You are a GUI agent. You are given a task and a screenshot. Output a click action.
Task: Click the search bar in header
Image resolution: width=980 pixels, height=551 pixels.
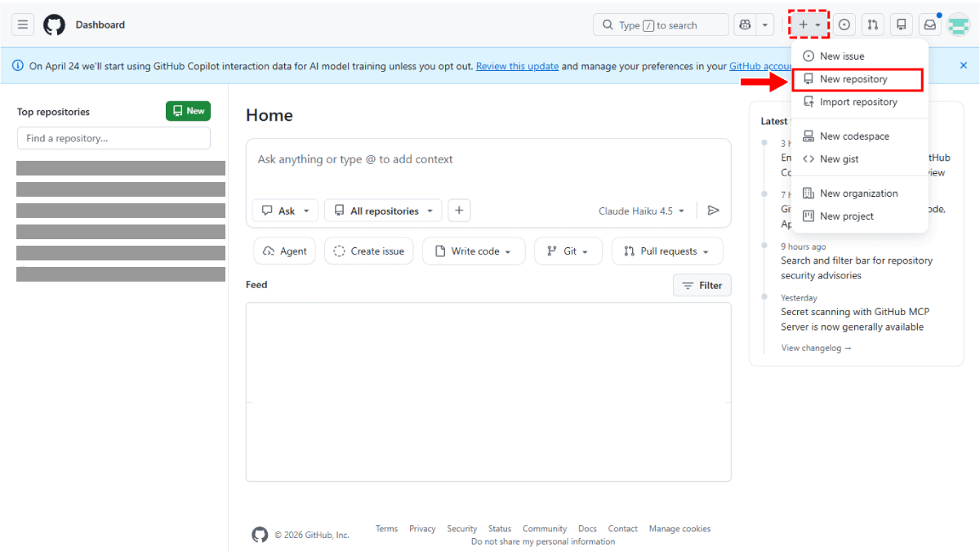[661, 24]
